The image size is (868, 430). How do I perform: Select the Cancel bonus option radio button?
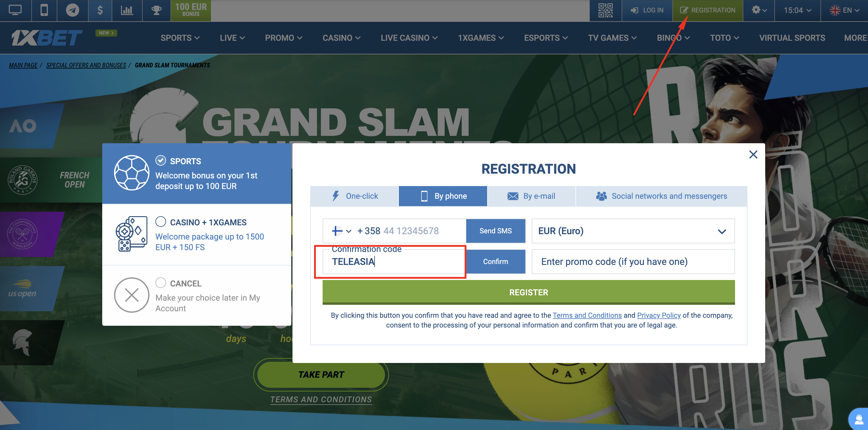pos(160,282)
